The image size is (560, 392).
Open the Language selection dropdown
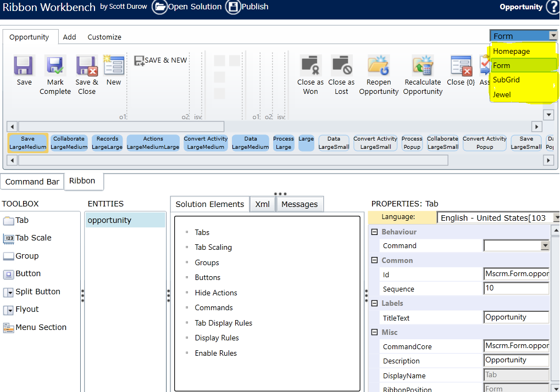pyautogui.click(x=555, y=217)
